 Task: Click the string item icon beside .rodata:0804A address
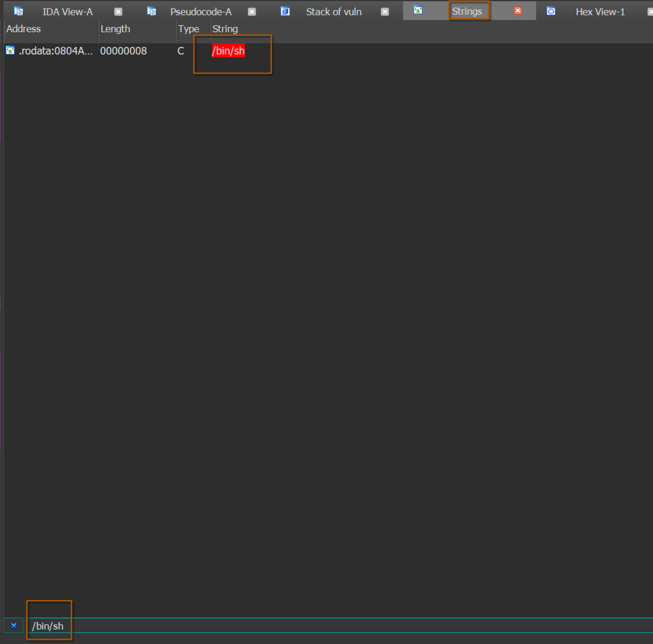pos(9,50)
